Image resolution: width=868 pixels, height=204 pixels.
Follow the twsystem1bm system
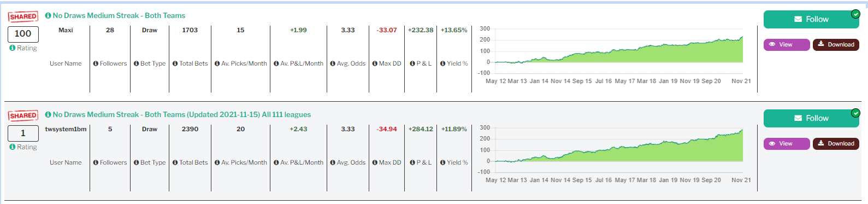[811, 118]
